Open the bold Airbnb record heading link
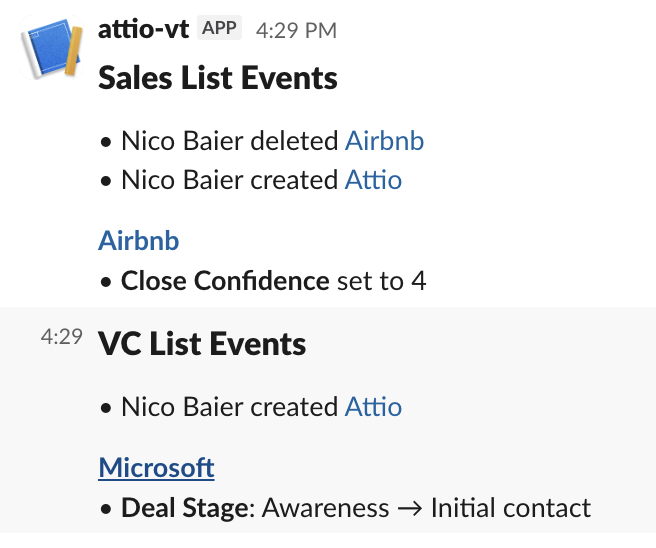Image resolution: width=656 pixels, height=548 pixels. click(x=138, y=240)
